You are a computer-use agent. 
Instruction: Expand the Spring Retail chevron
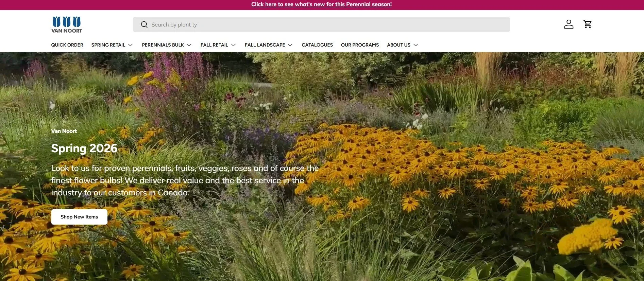pyautogui.click(x=130, y=45)
